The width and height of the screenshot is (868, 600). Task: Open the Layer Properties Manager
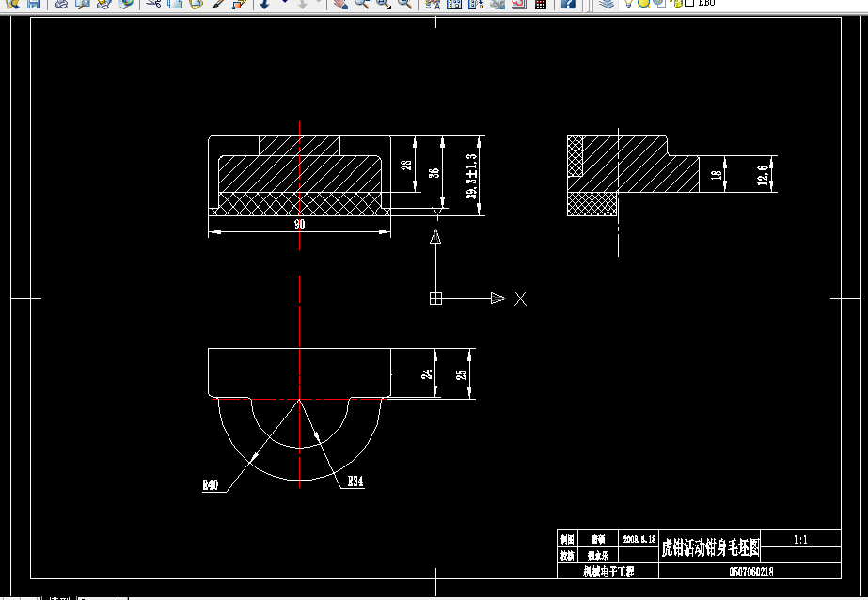tap(607, 4)
